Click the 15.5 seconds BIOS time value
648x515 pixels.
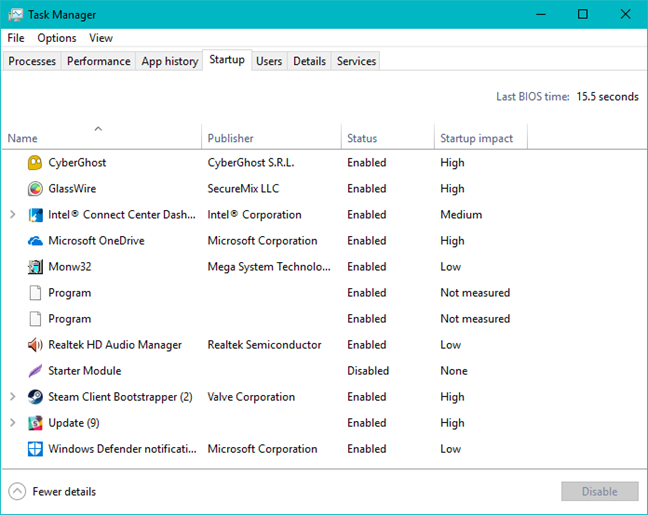608,97
